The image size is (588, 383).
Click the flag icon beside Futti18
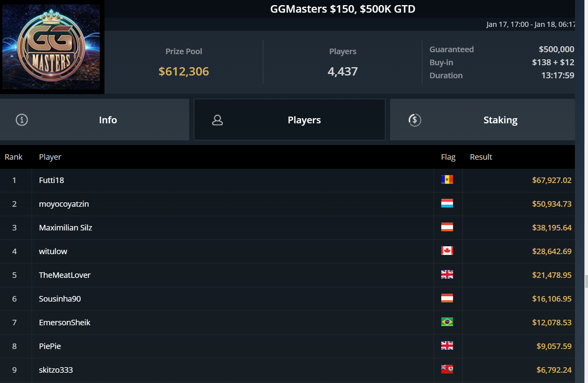click(447, 180)
